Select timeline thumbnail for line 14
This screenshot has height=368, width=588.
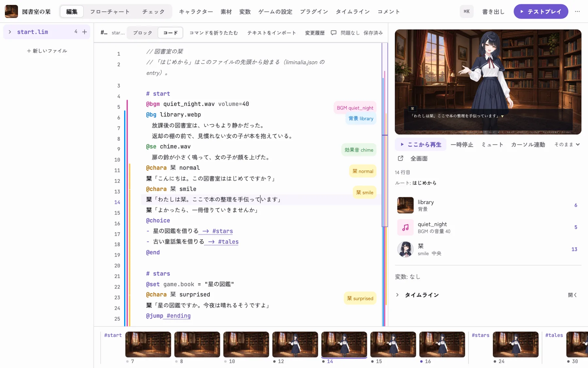click(x=344, y=344)
